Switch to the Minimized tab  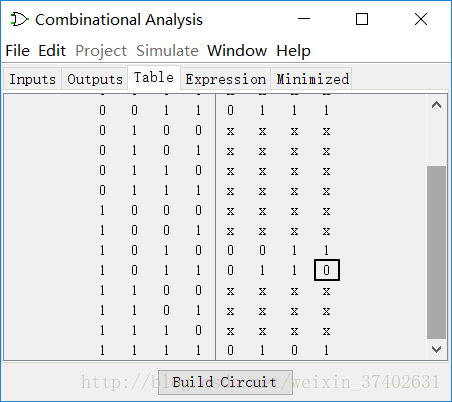313,79
